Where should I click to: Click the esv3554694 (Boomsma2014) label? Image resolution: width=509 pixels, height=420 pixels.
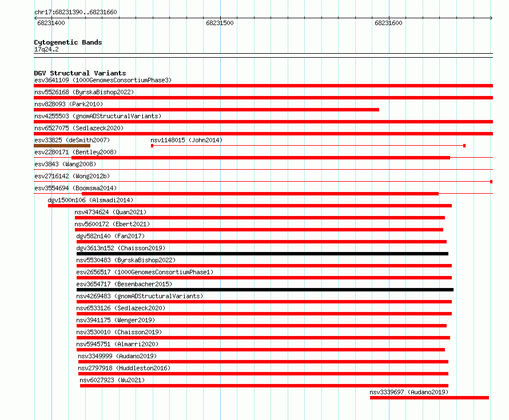point(75,188)
